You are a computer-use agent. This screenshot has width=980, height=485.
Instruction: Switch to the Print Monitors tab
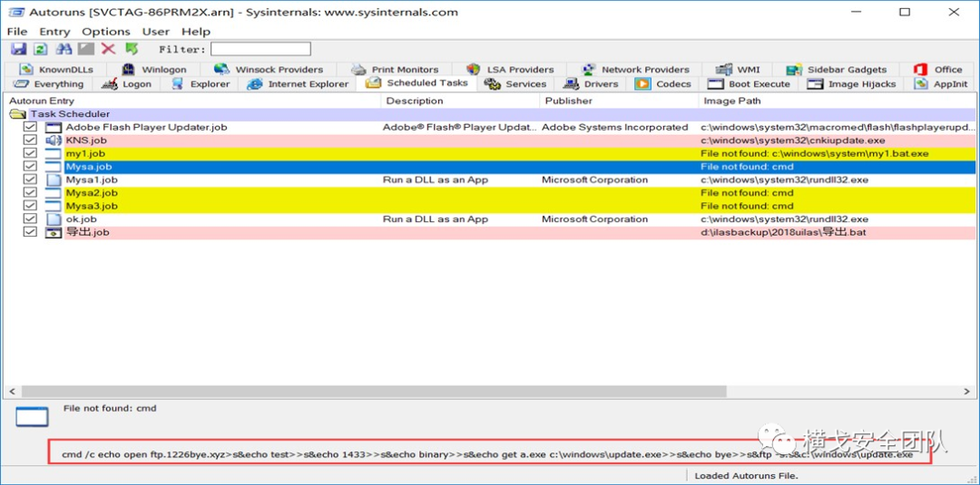pyautogui.click(x=395, y=69)
